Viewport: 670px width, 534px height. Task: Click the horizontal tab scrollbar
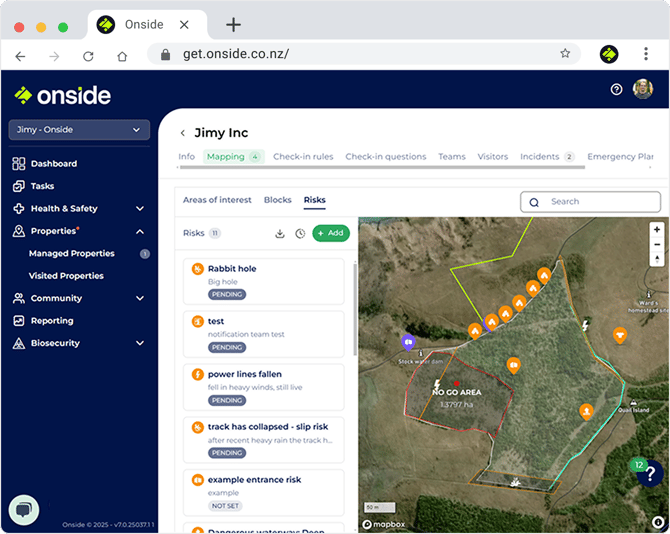[382, 168]
